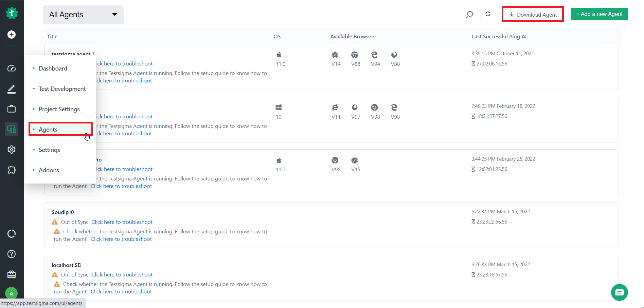Click the refresh agents icon button
Viewport: 644px width, 308px height.
click(x=488, y=14)
